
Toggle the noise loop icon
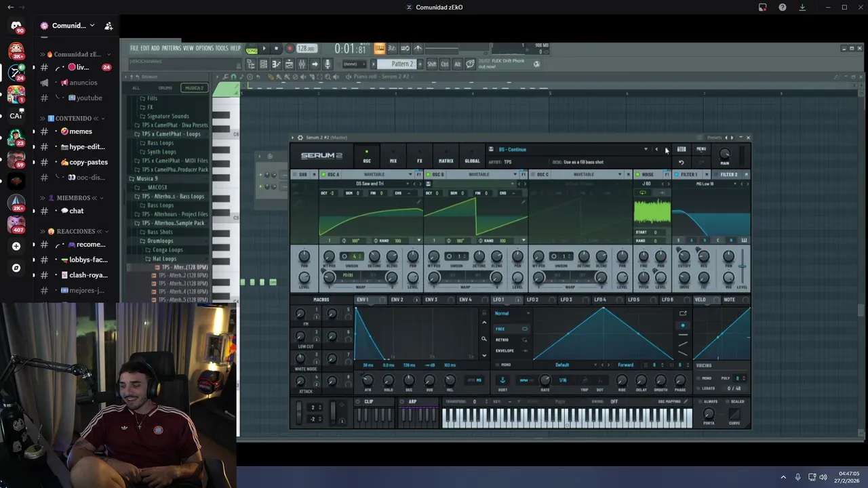click(643, 192)
